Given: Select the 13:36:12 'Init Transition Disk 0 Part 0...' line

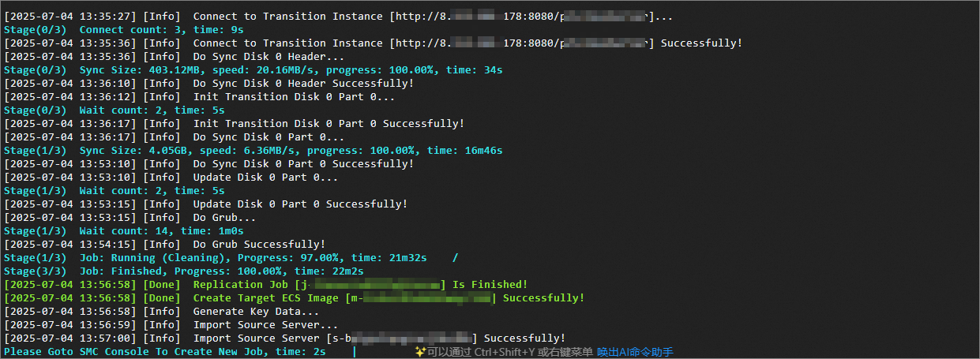Looking at the screenshot, I should pos(200,96).
